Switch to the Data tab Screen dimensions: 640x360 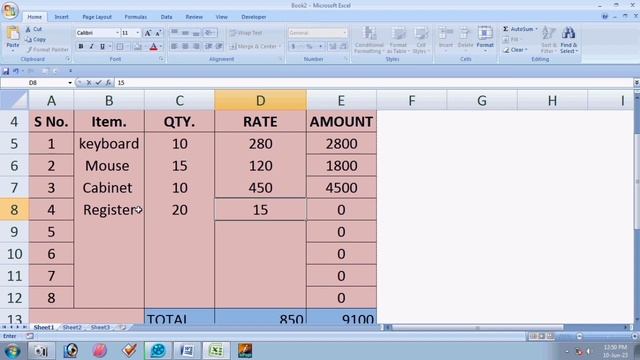[x=166, y=17]
